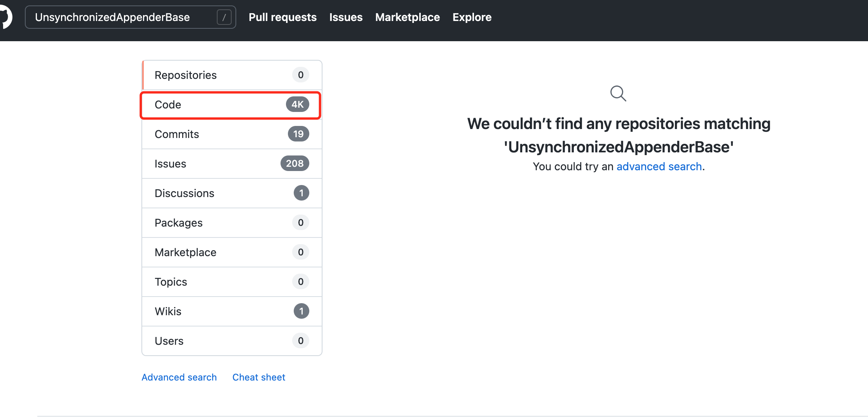Select the Topics results filter
Viewport: 868px width, 419px height.
click(x=232, y=282)
